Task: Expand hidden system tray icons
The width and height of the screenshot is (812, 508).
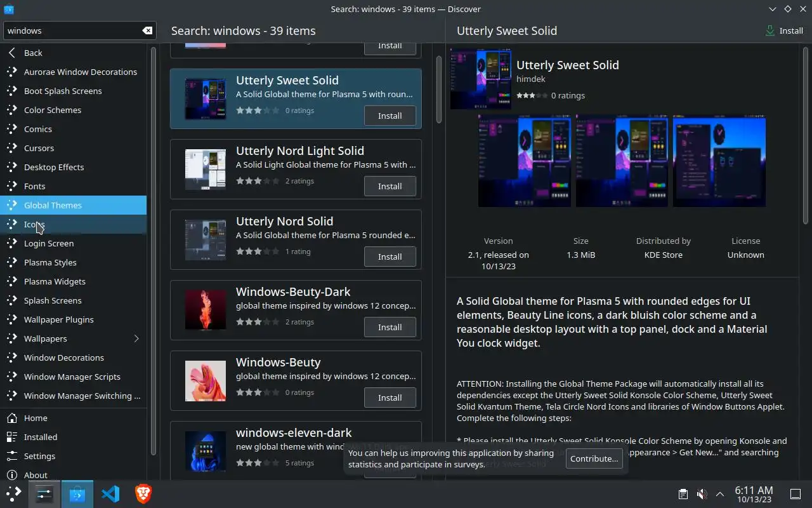Action: click(720, 494)
